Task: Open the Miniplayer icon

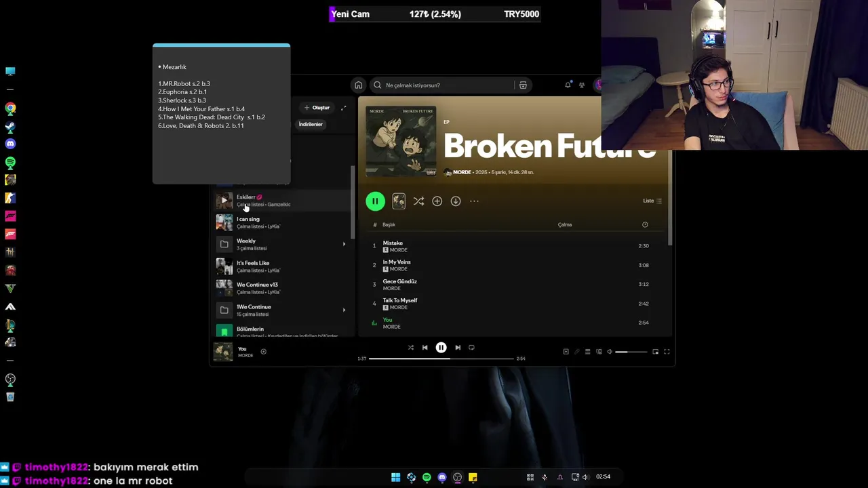Action: pos(655,352)
